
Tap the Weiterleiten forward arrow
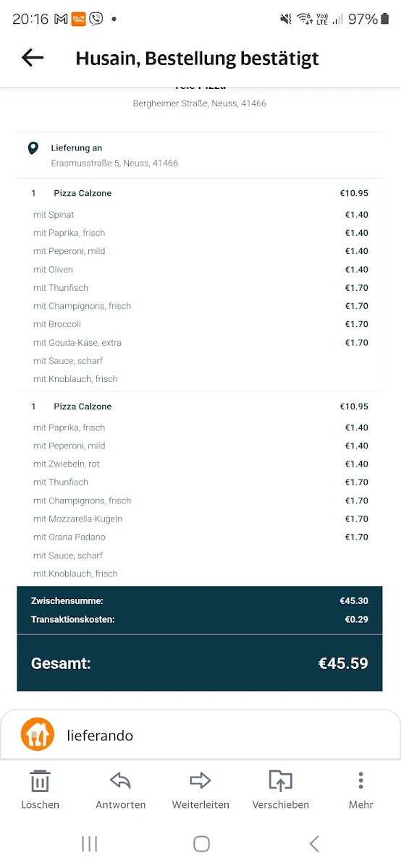(200, 780)
